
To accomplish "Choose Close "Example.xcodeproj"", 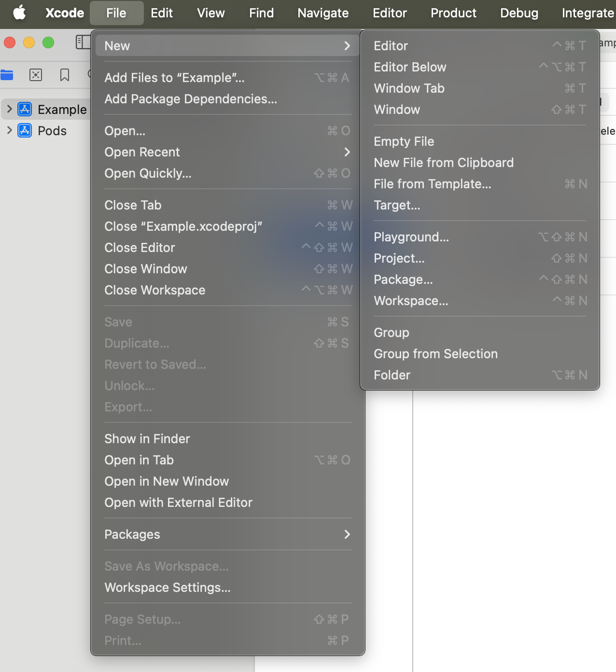I will 227,226.
